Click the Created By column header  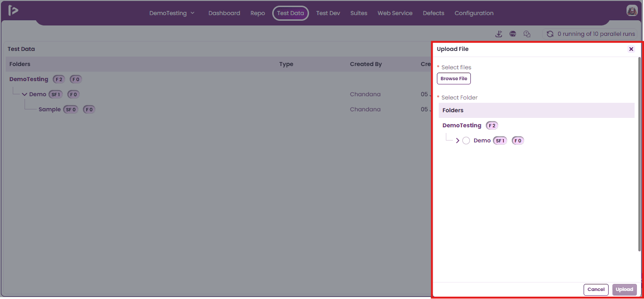tap(366, 64)
